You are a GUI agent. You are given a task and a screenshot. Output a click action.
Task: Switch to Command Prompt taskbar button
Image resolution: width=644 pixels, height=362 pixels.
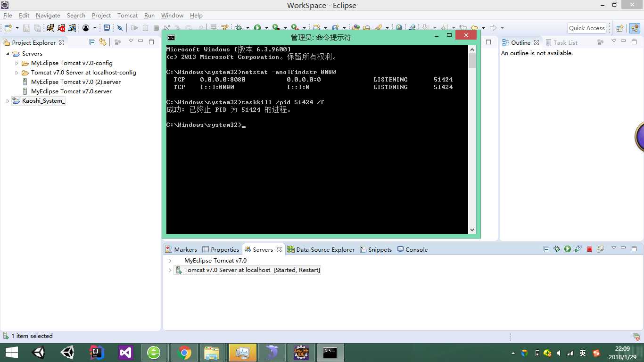[330, 353]
